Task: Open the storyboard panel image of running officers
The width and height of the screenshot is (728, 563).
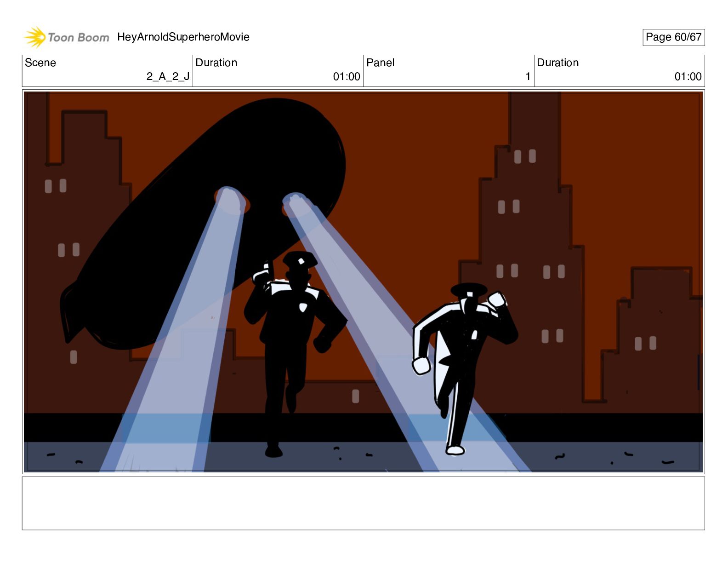Action: (363, 282)
